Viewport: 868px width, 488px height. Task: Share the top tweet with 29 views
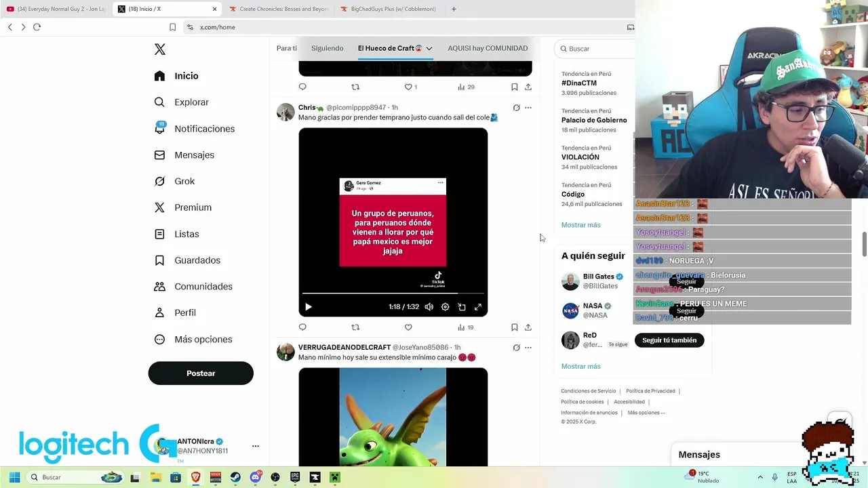click(528, 87)
